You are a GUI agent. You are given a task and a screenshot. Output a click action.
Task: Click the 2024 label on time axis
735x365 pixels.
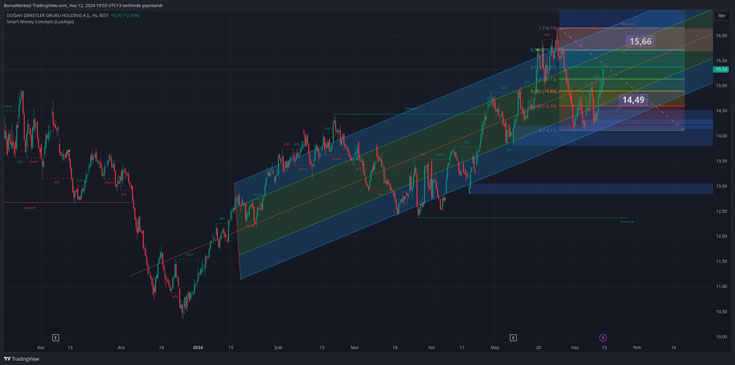coord(198,348)
